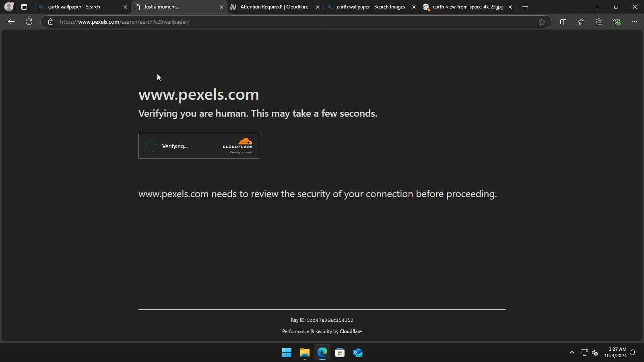
Task: Open File Explorer from taskbar
Action: coord(304,353)
